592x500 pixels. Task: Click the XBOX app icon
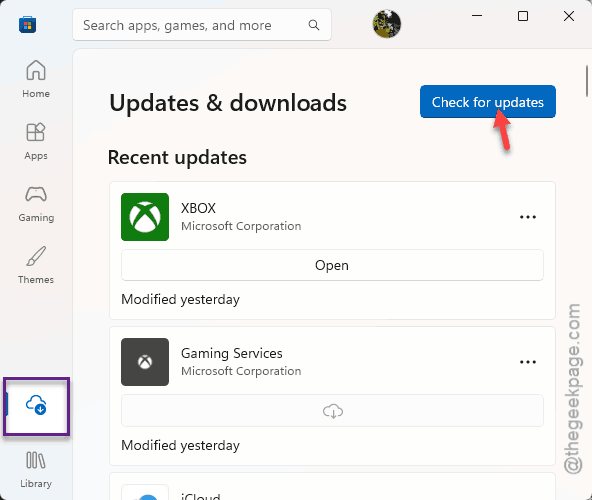pos(145,217)
